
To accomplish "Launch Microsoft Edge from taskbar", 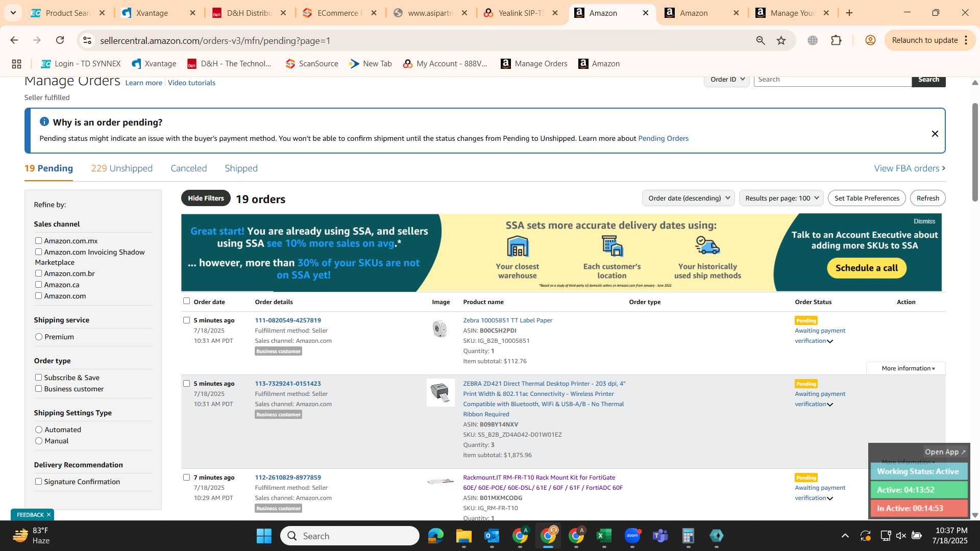I will click(x=436, y=536).
